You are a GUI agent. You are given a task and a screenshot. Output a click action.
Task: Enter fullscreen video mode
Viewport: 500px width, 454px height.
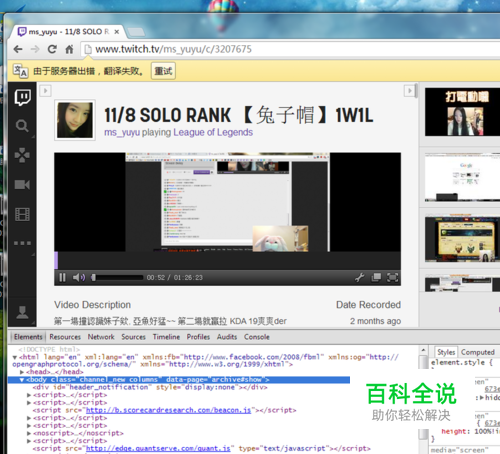(392, 277)
